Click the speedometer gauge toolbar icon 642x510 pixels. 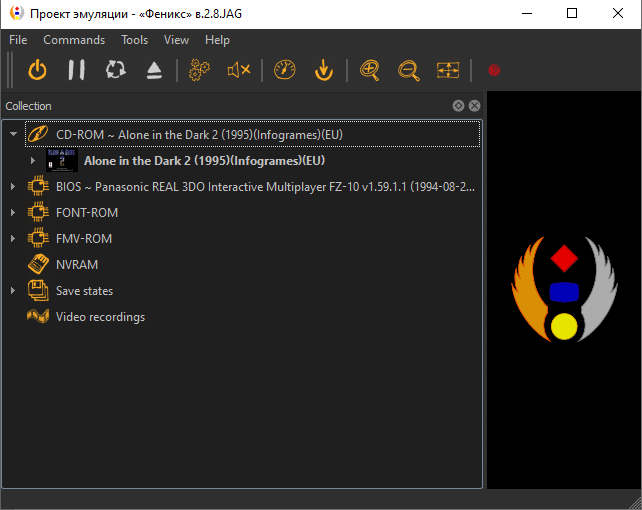285,70
